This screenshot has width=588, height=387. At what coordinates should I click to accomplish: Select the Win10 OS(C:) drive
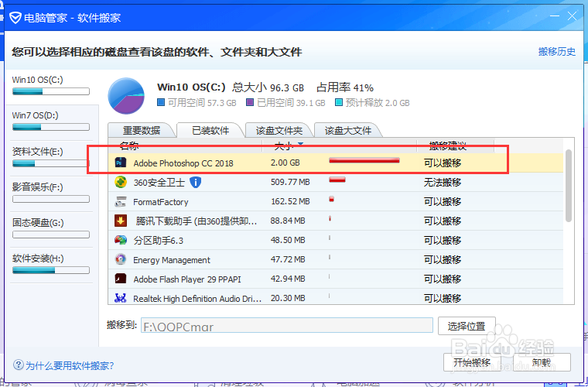tap(51, 85)
